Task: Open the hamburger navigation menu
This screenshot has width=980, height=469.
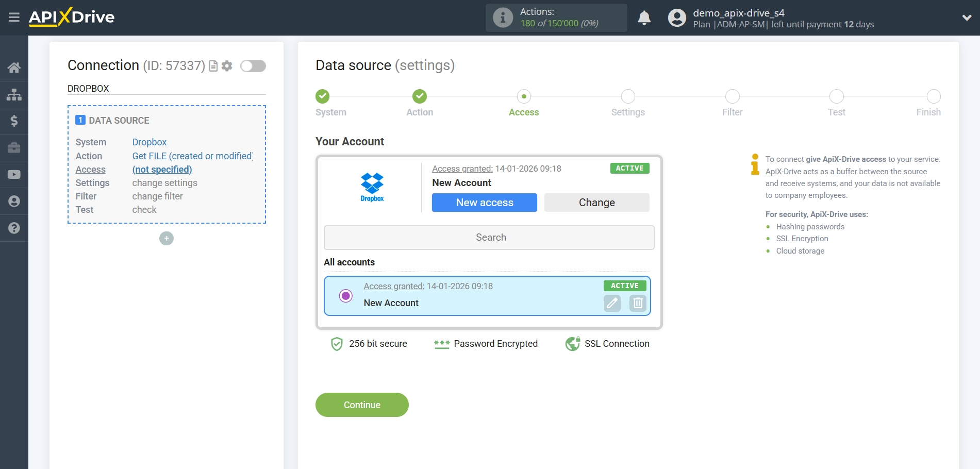Action: point(14,17)
